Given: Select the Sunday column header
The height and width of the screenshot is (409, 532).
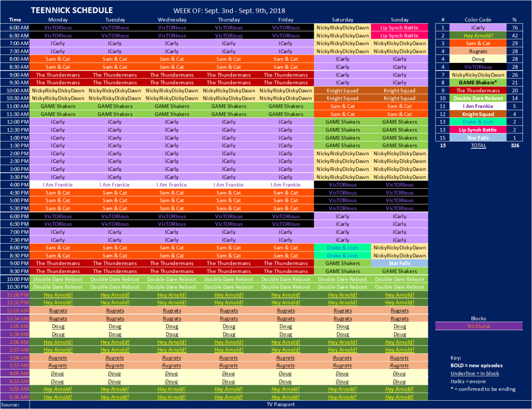Looking at the screenshot, I should [x=399, y=20].
